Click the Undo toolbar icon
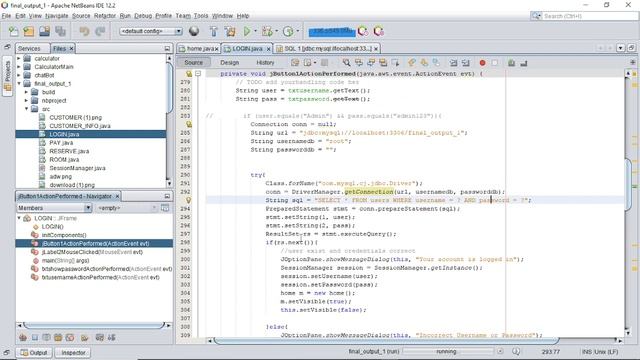The image size is (640, 360). [x=84, y=31]
